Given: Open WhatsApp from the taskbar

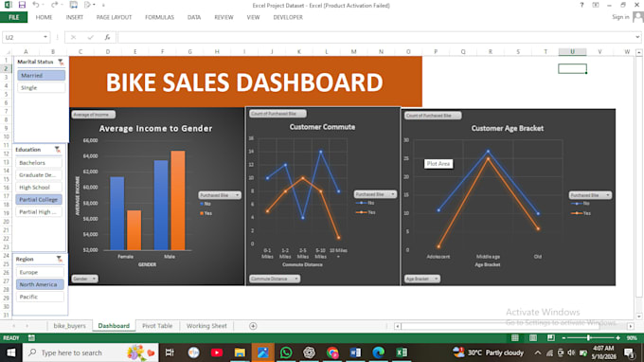Looking at the screenshot, I should coord(286,353).
